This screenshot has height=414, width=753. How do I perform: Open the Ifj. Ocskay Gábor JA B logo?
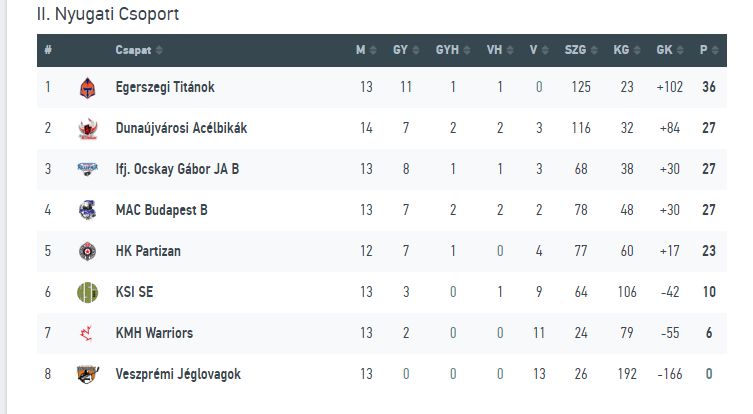click(x=87, y=169)
